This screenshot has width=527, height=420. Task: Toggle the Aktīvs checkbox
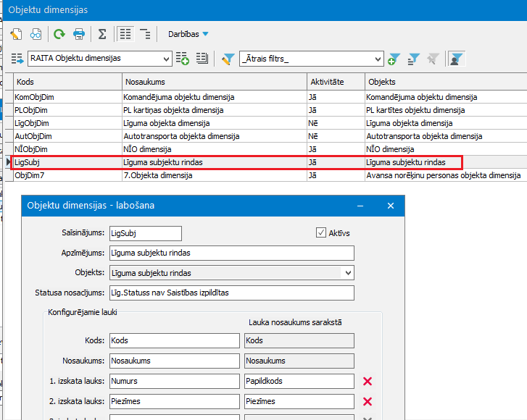coord(321,232)
